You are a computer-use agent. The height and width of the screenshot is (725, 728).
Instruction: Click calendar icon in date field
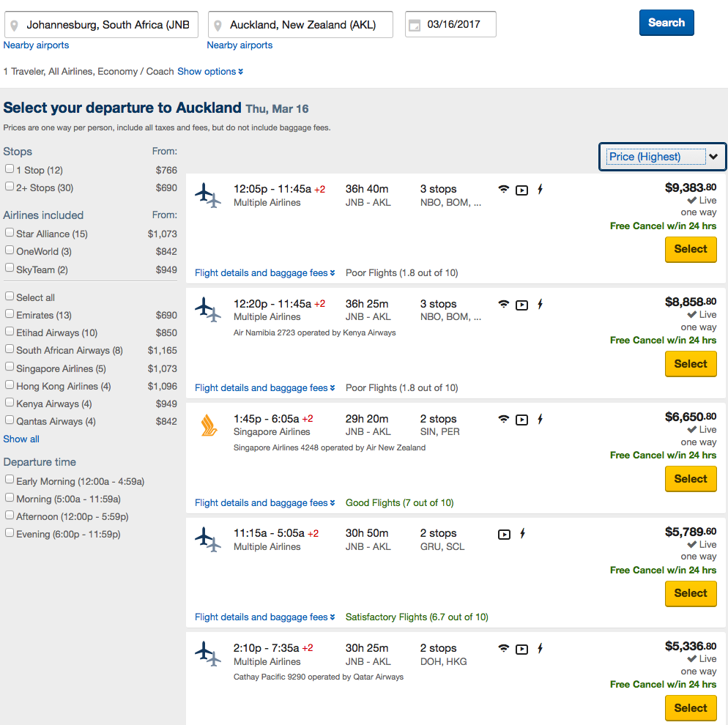click(415, 25)
